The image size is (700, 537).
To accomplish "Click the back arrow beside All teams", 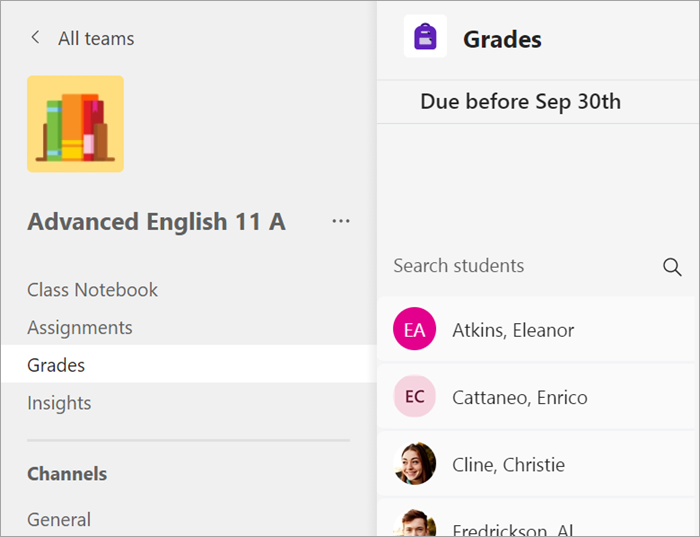I will [36, 38].
